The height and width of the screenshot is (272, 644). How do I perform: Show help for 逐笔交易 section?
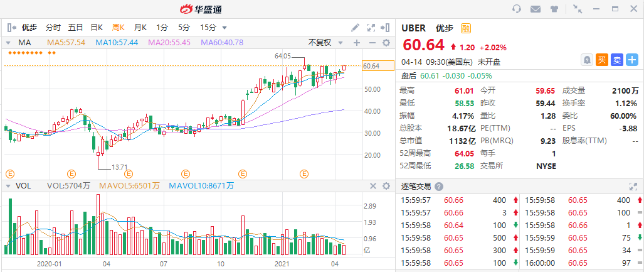(439, 187)
